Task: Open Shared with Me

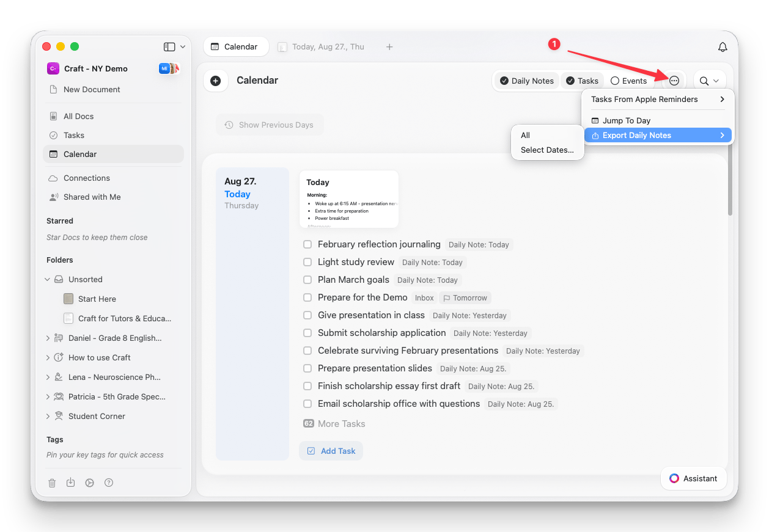Action: click(x=92, y=197)
